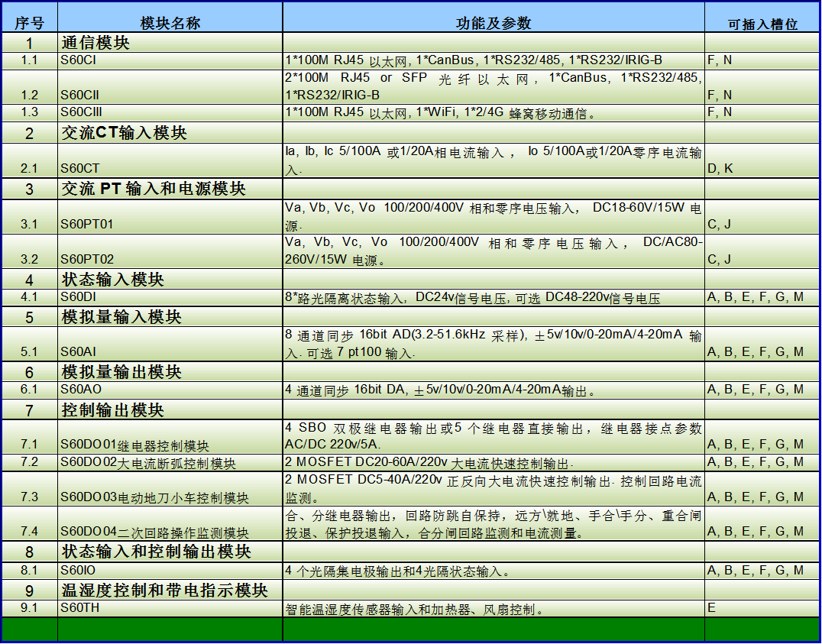The height and width of the screenshot is (644, 822).
Task: Select the S60TH slot cell showing E
Action: pyautogui.click(x=762, y=609)
